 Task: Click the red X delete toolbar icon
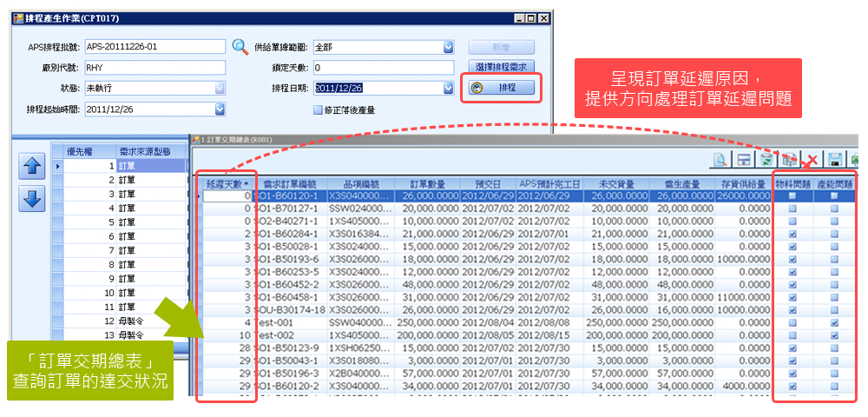(812, 160)
